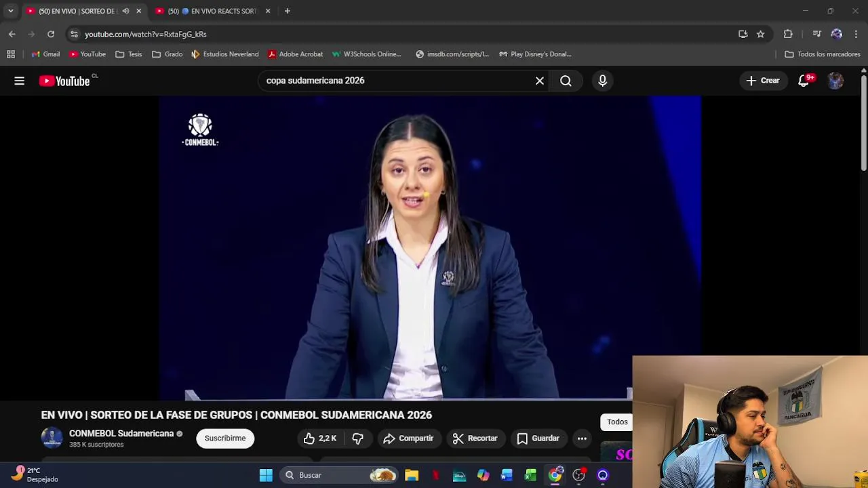Open Chrome profile avatar
The height and width of the screenshot is (488, 868).
coord(836,34)
